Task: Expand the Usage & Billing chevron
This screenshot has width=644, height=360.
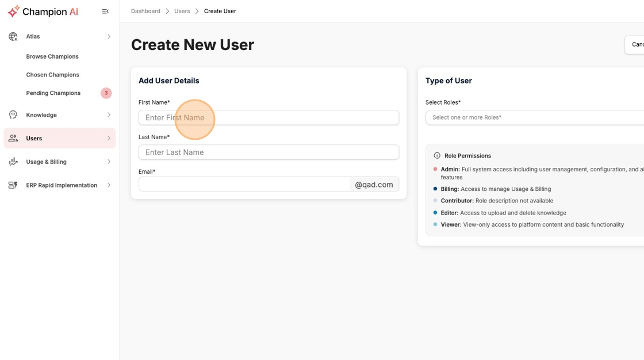Action: pyautogui.click(x=109, y=162)
